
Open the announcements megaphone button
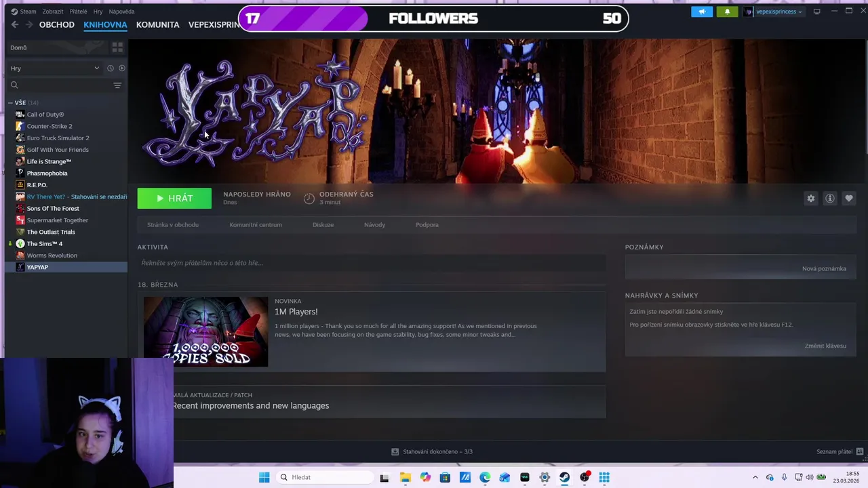pos(702,12)
